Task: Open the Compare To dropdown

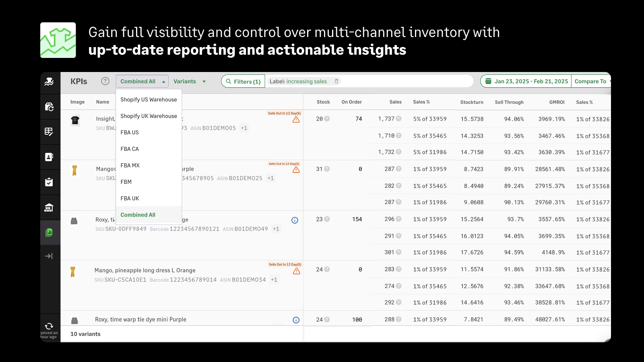Action: point(592,81)
